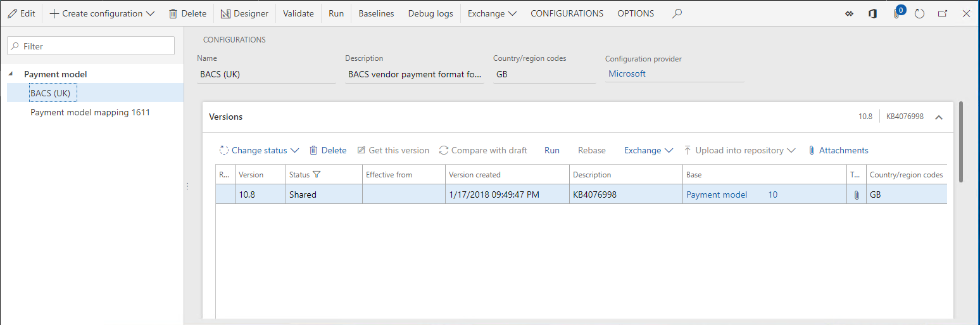Click the Filter input box

coord(91,46)
